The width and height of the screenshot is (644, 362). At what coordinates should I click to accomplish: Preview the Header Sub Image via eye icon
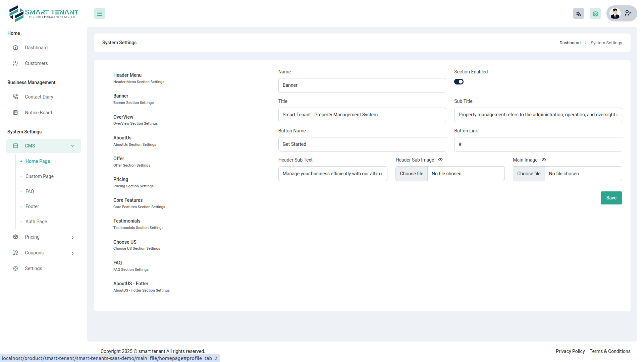(440, 160)
